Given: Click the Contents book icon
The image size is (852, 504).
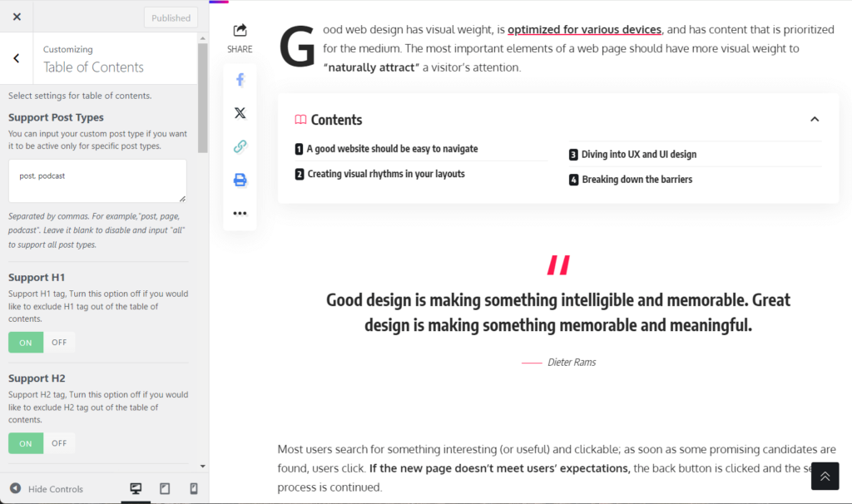Looking at the screenshot, I should pyautogui.click(x=300, y=120).
